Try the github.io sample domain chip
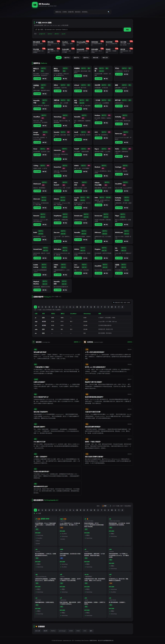Viewport: 165px width, 644px height. point(57,34)
